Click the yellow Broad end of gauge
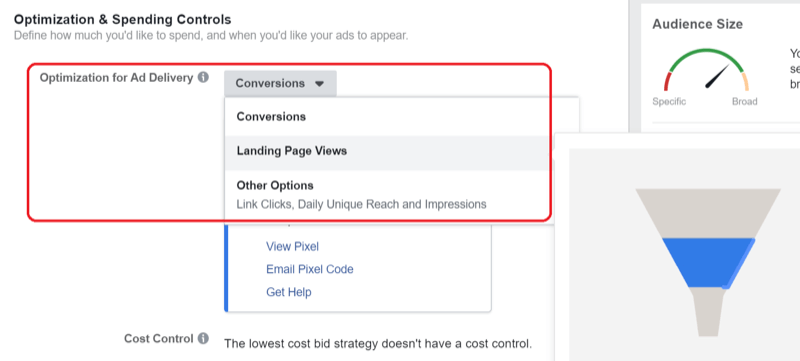The image size is (800, 361). click(x=745, y=82)
